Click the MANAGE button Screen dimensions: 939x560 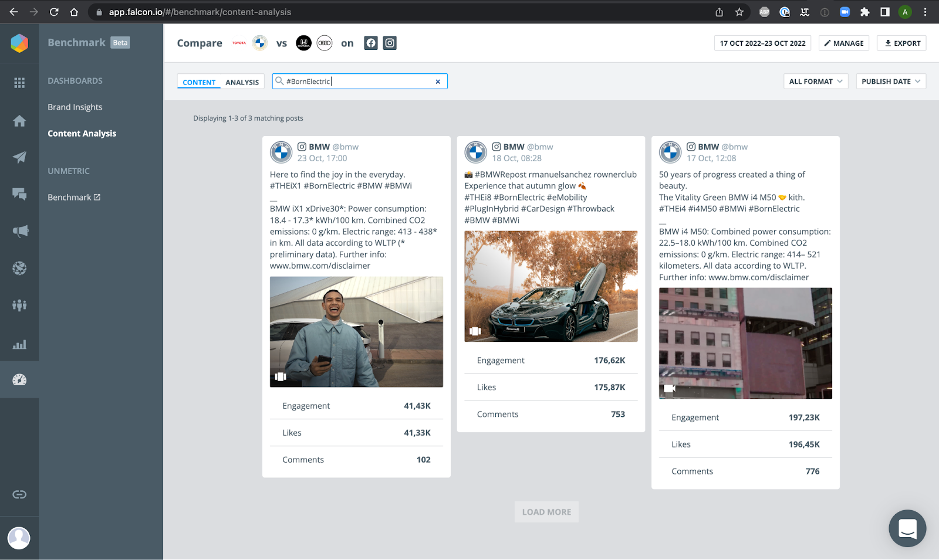coord(844,43)
